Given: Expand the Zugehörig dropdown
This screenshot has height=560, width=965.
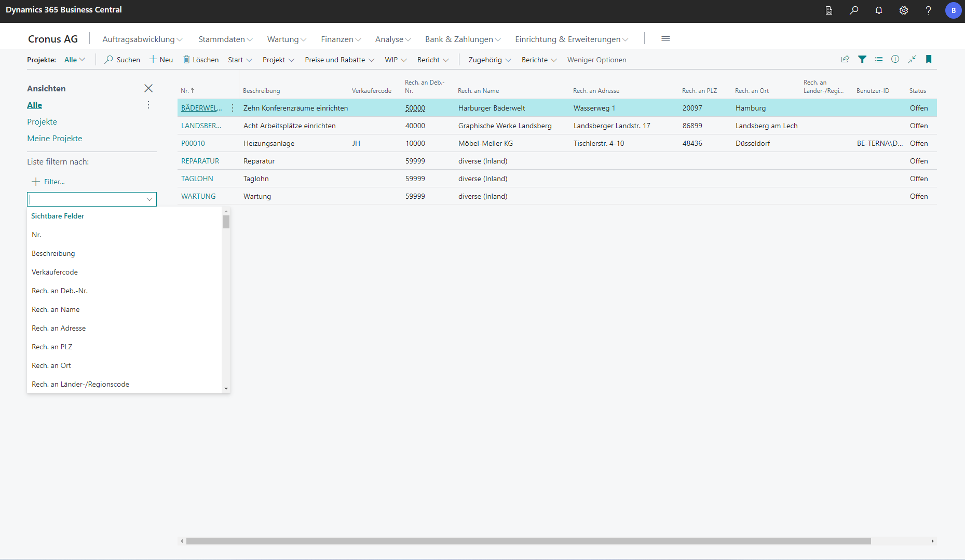Looking at the screenshot, I should point(490,60).
